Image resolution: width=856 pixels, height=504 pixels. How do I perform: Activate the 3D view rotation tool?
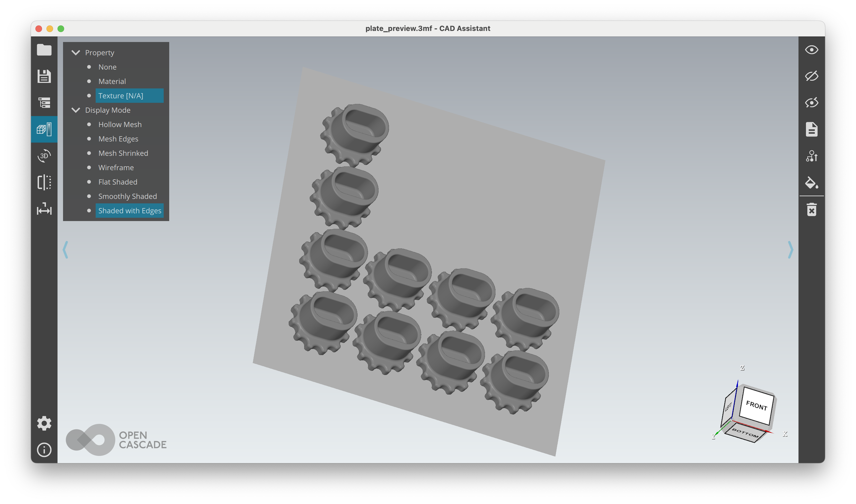tap(44, 156)
